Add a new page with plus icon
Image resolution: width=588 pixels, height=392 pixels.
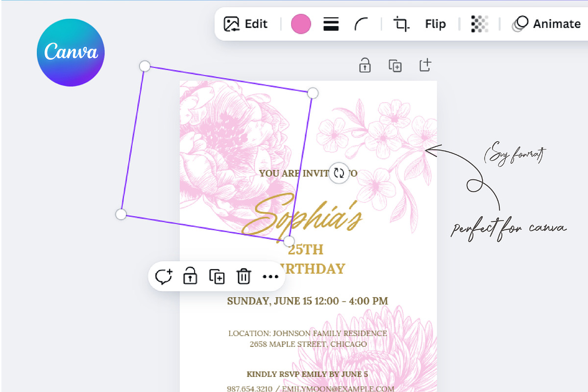(425, 65)
